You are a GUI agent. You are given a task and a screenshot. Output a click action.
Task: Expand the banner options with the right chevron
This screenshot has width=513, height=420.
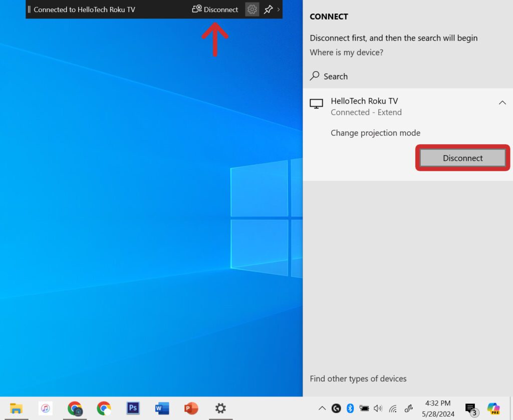pyautogui.click(x=279, y=9)
